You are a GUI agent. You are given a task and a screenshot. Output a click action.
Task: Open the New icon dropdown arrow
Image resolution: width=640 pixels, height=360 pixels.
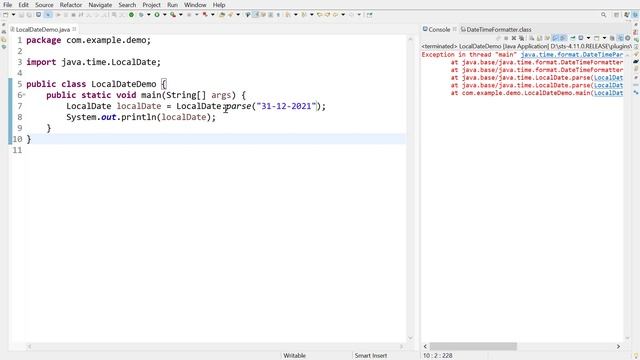click(x=13, y=15)
